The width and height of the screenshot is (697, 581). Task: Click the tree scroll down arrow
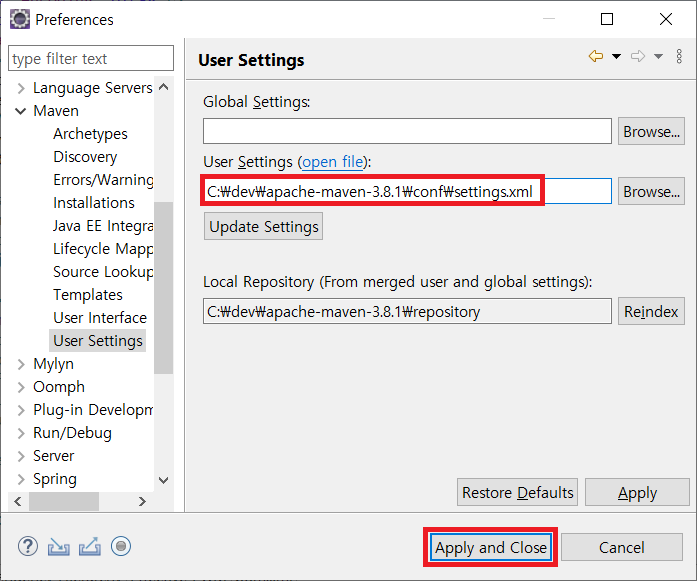[x=164, y=480]
